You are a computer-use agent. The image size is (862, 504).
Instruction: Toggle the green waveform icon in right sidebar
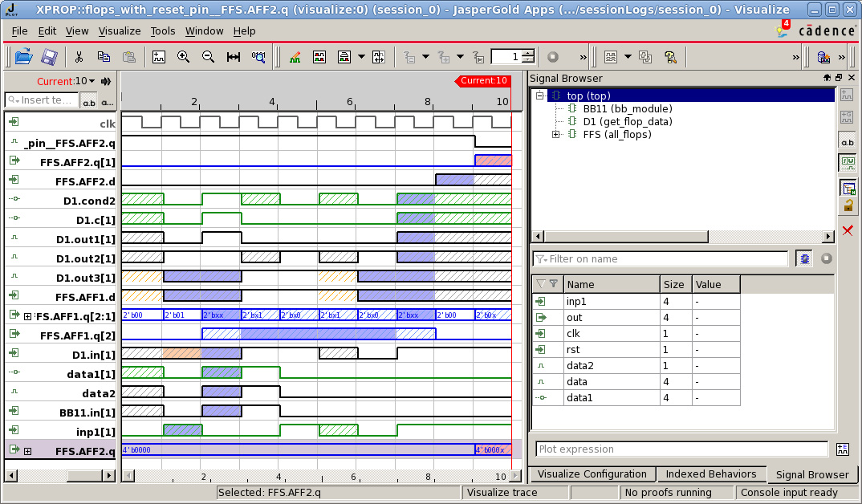tap(848, 162)
